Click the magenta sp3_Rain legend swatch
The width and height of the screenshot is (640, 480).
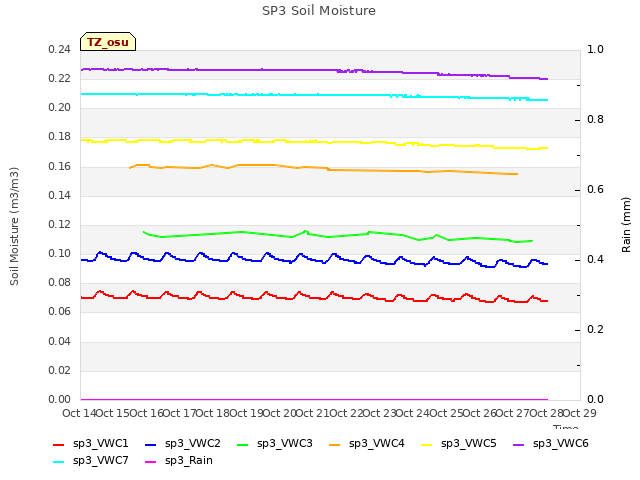tap(151, 462)
